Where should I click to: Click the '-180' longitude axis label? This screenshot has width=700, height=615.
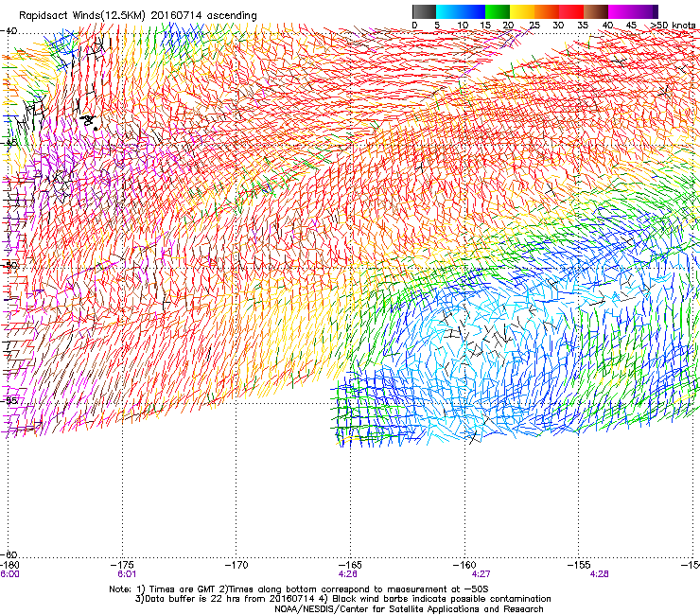pyautogui.click(x=9, y=566)
